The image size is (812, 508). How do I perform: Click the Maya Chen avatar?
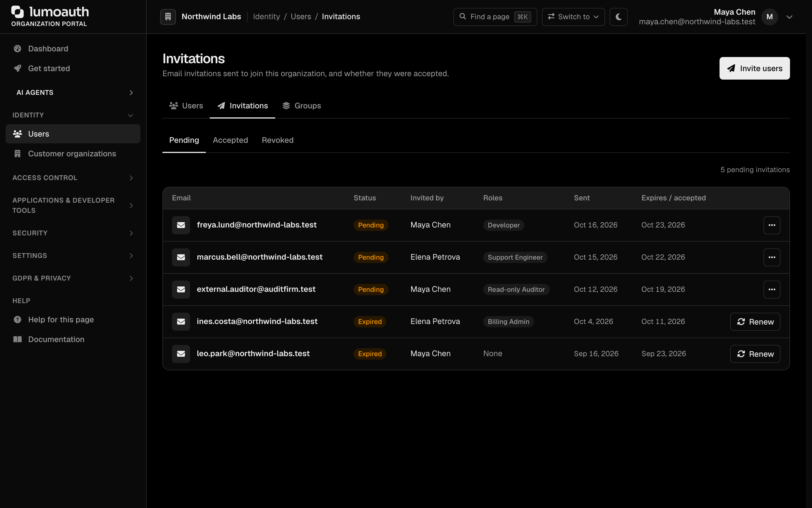pos(770,17)
